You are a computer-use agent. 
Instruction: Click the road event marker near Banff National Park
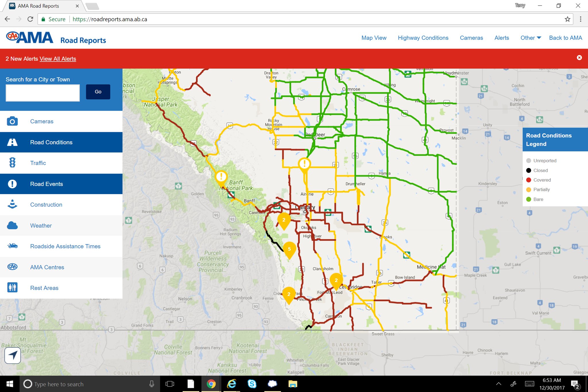(x=221, y=178)
